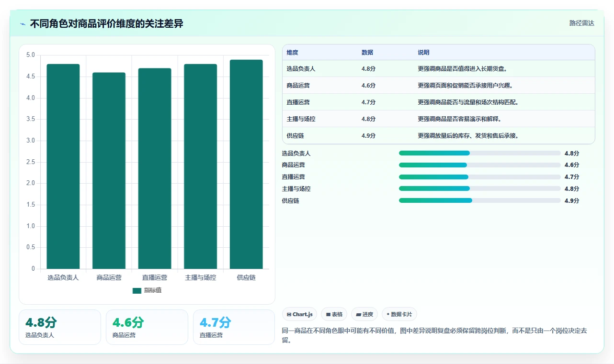Click the title 不同角色对商品评价维度的关注差异
The image size is (614, 364).
107,24
